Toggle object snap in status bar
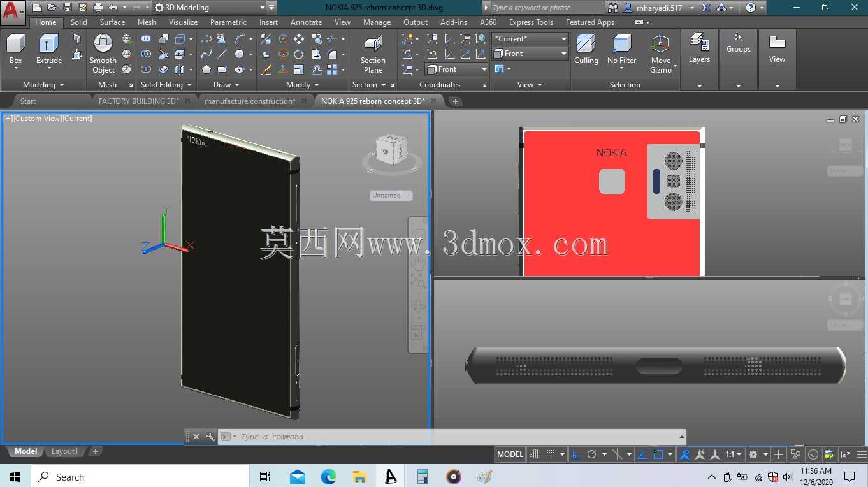The height and width of the screenshot is (487, 868). point(659,454)
